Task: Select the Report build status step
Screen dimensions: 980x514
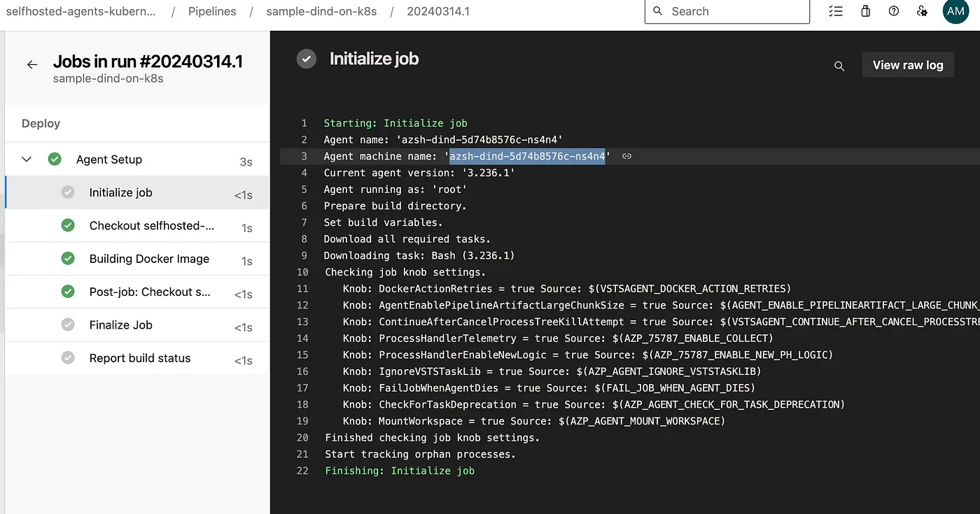Action: (137, 358)
